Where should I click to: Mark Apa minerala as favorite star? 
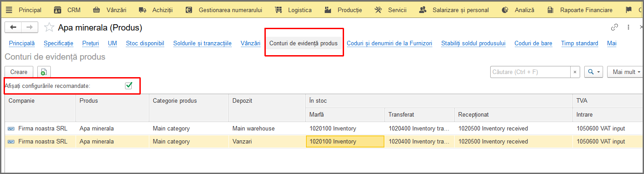click(x=49, y=28)
